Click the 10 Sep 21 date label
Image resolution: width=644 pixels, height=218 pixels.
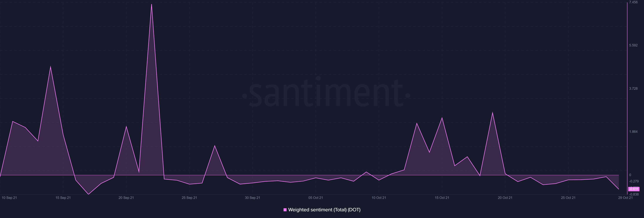coord(9,198)
